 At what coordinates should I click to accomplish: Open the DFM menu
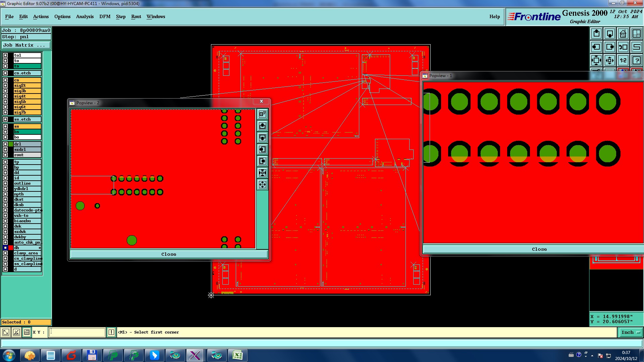(105, 16)
